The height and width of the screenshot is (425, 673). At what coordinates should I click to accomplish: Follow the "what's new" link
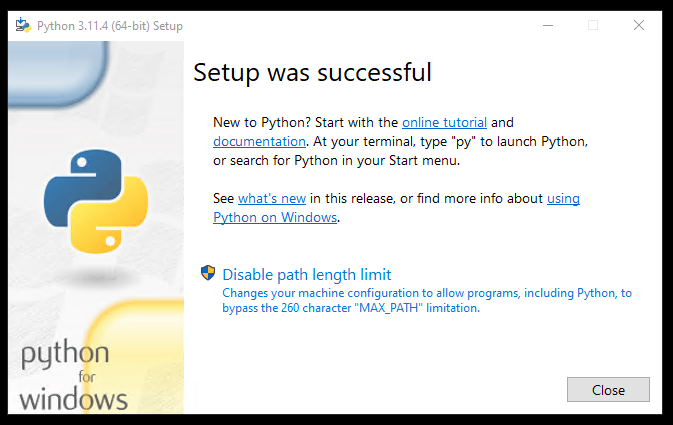pos(271,198)
